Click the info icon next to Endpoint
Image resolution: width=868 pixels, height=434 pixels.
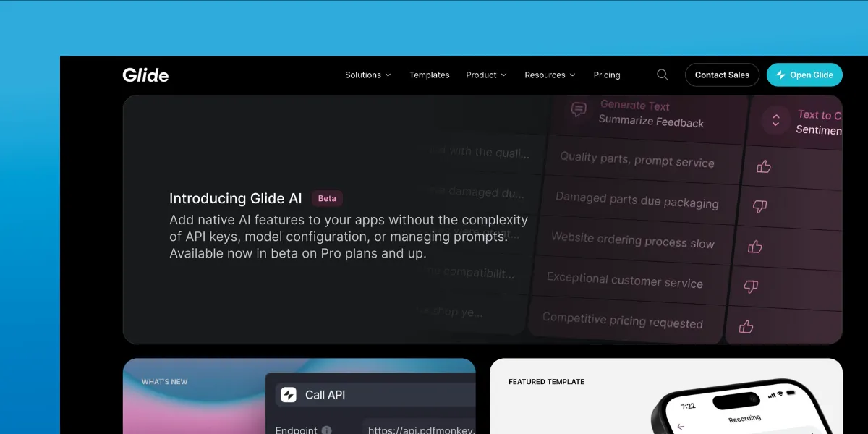point(326,430)
